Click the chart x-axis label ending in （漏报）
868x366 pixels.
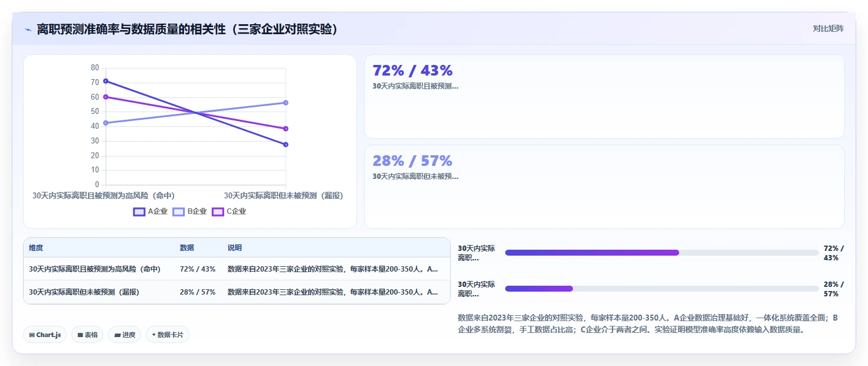click(x=283, y=195)
